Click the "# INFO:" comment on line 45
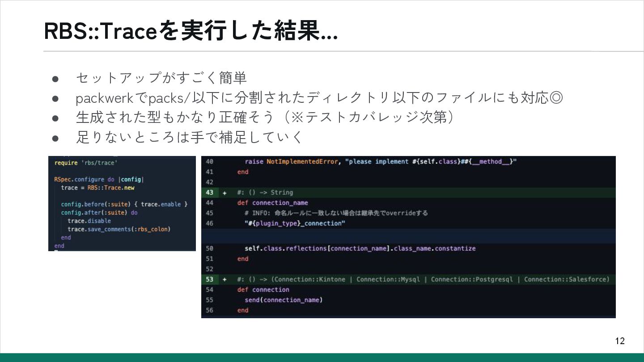Viewport: 644px width, 362px height. coord(336,213)
